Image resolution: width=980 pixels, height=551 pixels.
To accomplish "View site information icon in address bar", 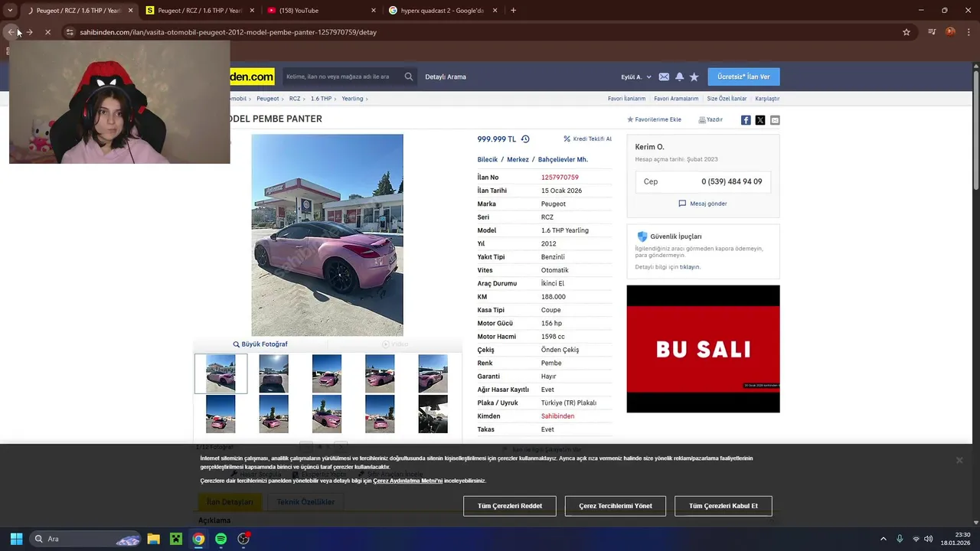I will pos(70,32).
